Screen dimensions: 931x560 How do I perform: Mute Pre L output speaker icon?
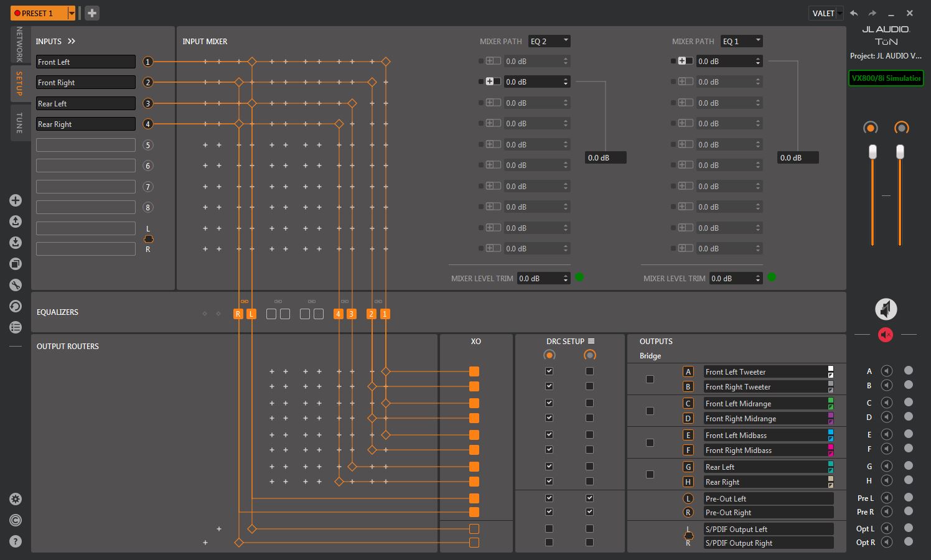pyautogui.click(x=887, y=498)
